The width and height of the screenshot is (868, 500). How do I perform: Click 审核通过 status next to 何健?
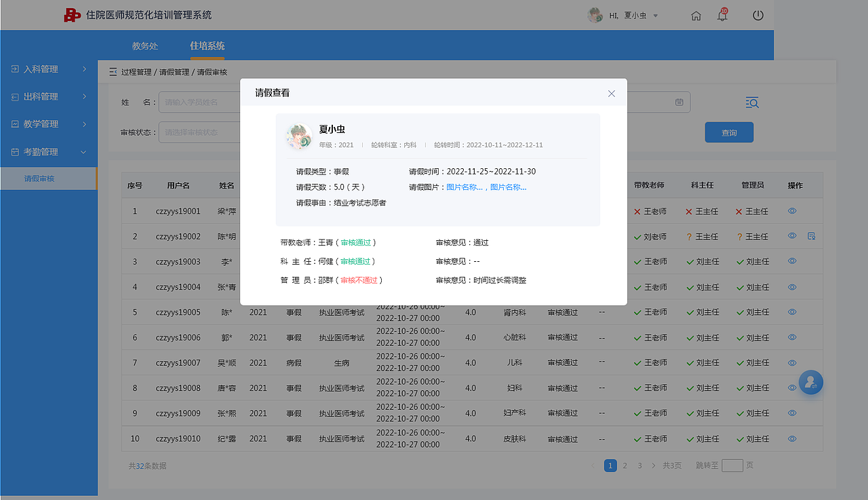pyautogui.click(x=355, y=261)
